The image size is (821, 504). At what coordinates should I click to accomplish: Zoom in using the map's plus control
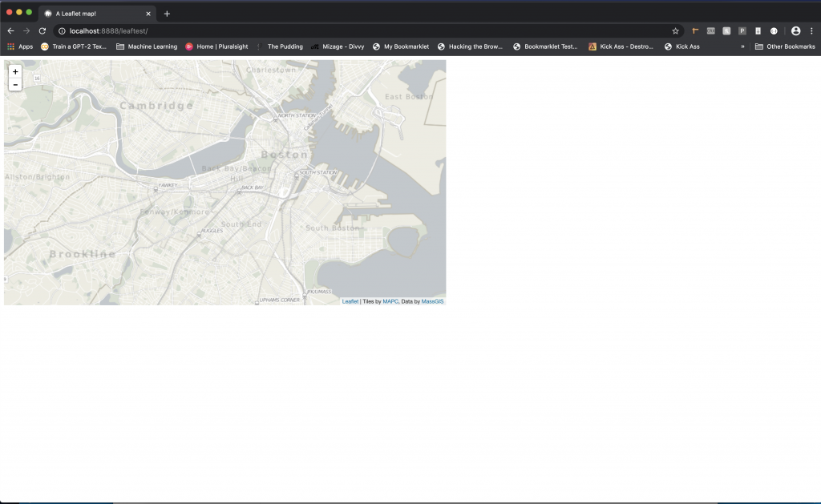tap(14, 71)
